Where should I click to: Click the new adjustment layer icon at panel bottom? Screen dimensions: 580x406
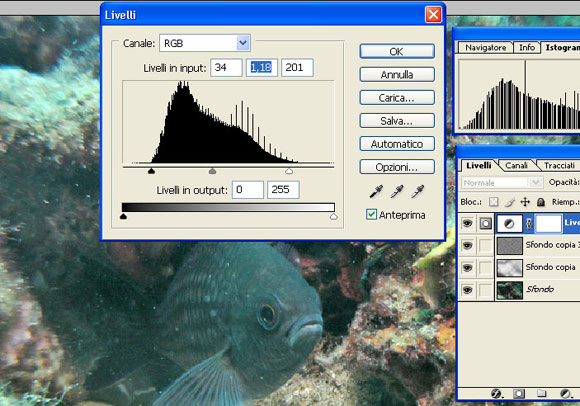pyautogui.click(x=566, y=394)
